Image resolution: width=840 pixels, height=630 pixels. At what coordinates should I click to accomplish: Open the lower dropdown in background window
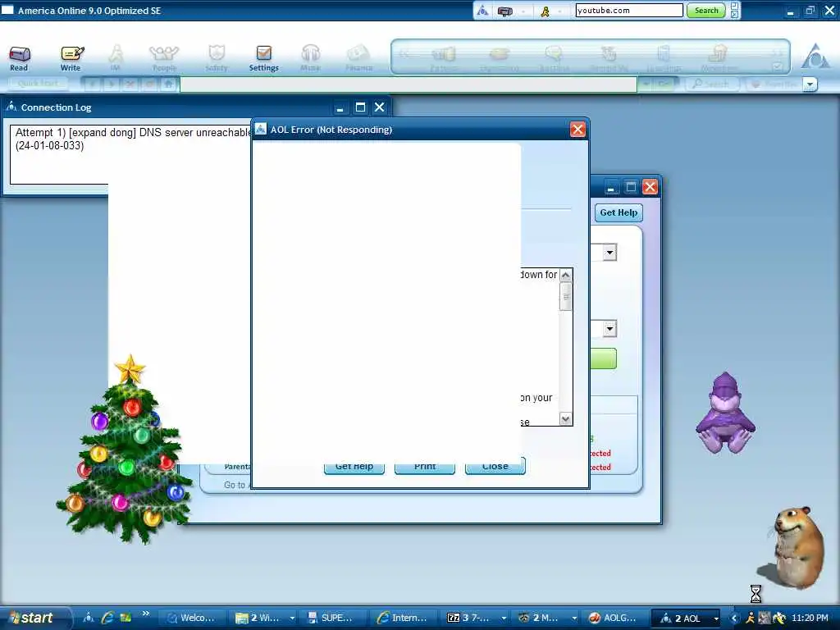[609, 328]
